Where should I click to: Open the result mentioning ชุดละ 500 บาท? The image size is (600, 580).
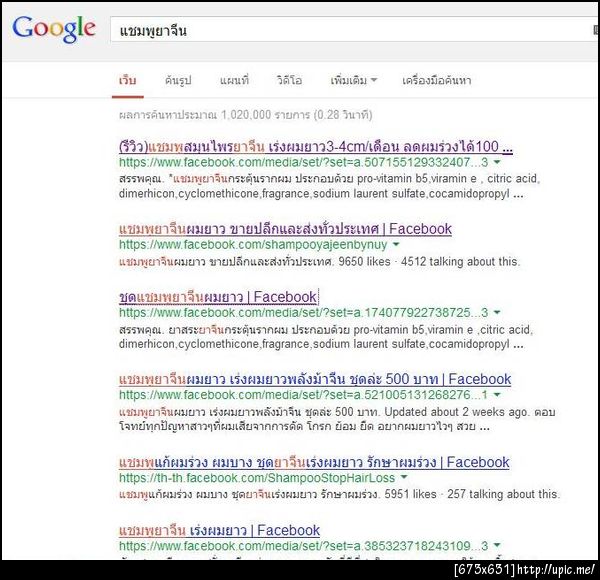pyautogui.click(x=315, y=379)
